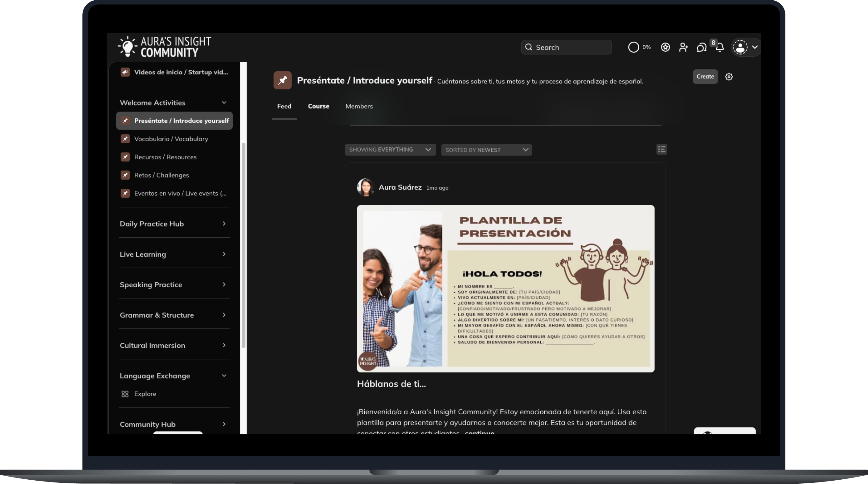Open Videos de inicio megaphone item

pyautogui.click(x=125, y=72)
